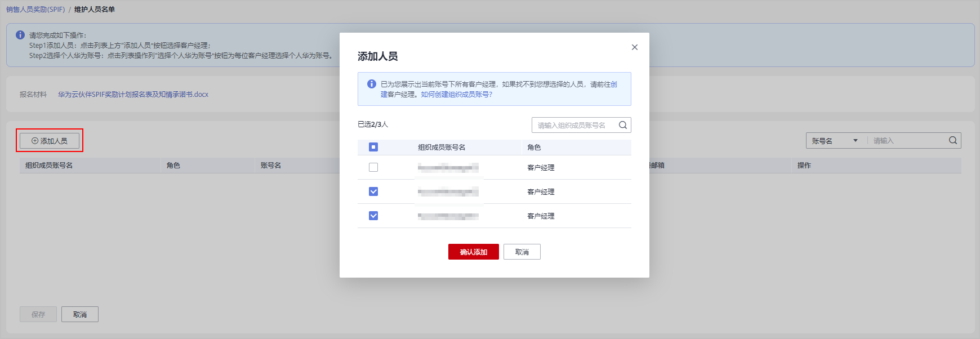Open the 账号名 filter dropdown
The height and width of the screenshot is (339, 980).
(835, 141)
